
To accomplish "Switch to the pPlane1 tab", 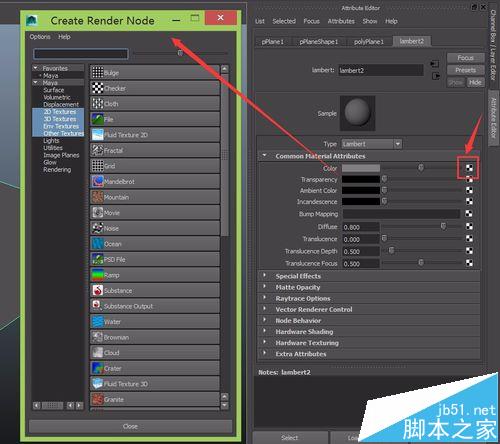I will pyautogui.click(x=272, y=42).
